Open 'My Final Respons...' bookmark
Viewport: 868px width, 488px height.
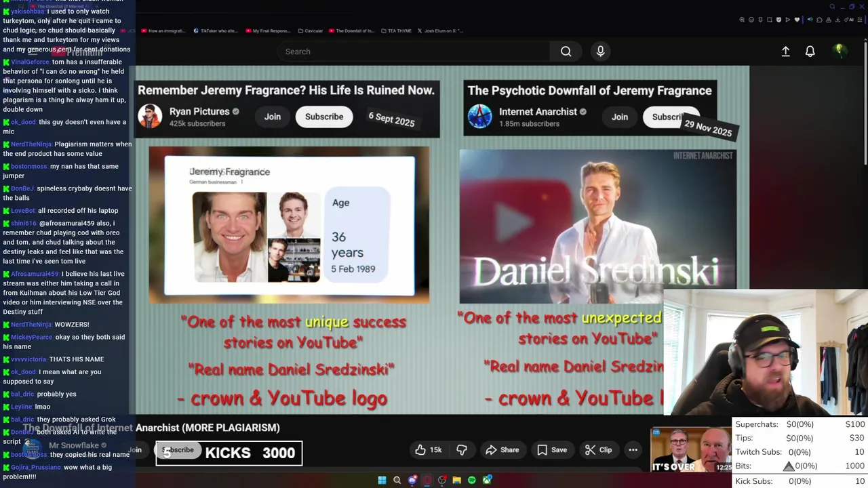pyautogui.click(x=267, y=30)
